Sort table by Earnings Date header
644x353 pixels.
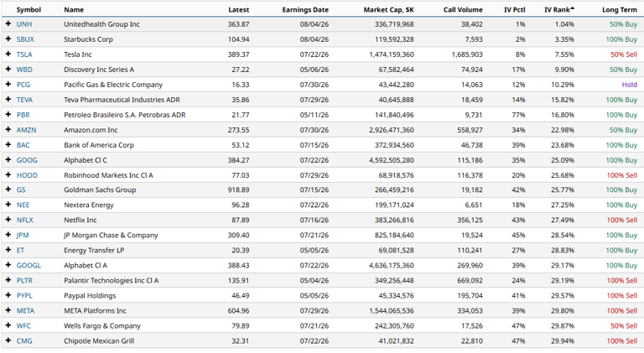tap(305, 10)
